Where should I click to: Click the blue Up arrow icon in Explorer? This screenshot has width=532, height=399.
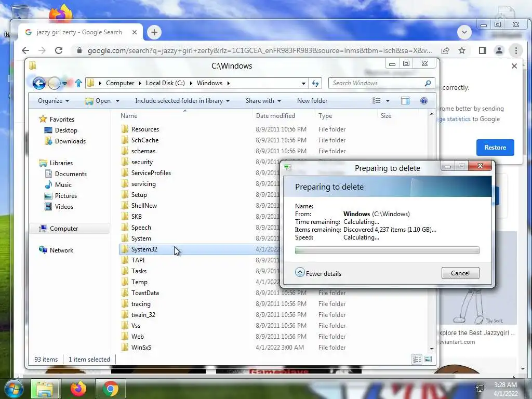(78, 83)
